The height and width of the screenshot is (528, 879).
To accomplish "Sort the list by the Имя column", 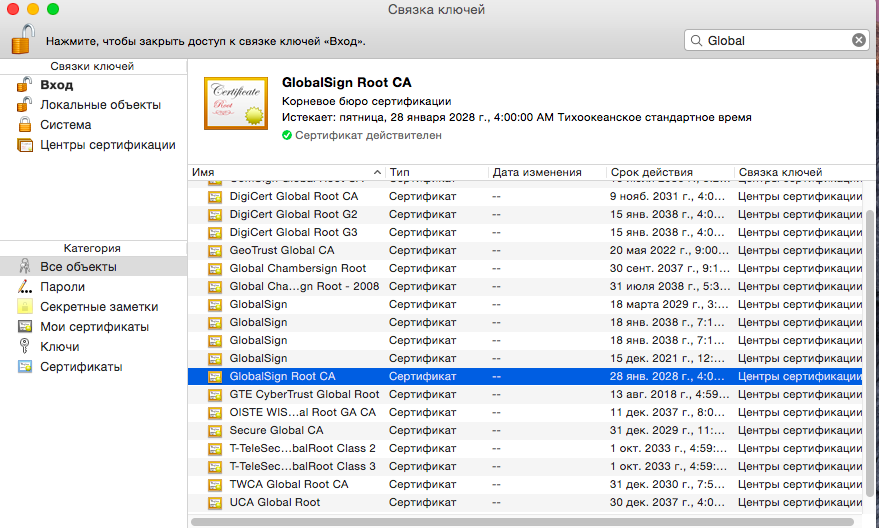I will [x=286, y=172].
